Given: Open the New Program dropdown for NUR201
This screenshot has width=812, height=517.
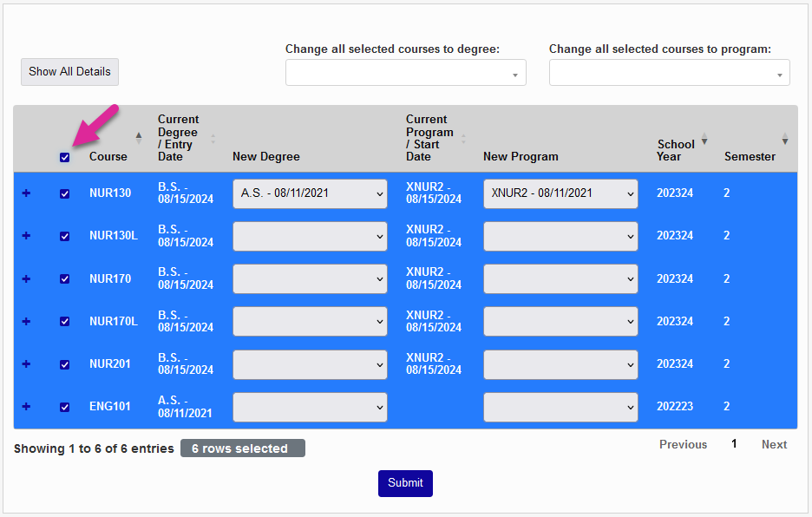Looking at the screenshot, I should (560, 364).
